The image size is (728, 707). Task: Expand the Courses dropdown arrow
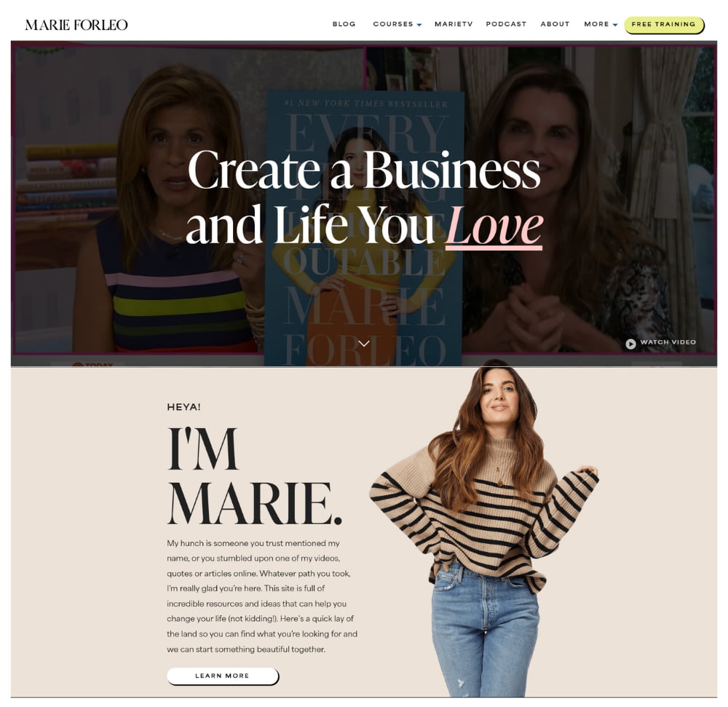pyautogui.click(x=419, y=25)
